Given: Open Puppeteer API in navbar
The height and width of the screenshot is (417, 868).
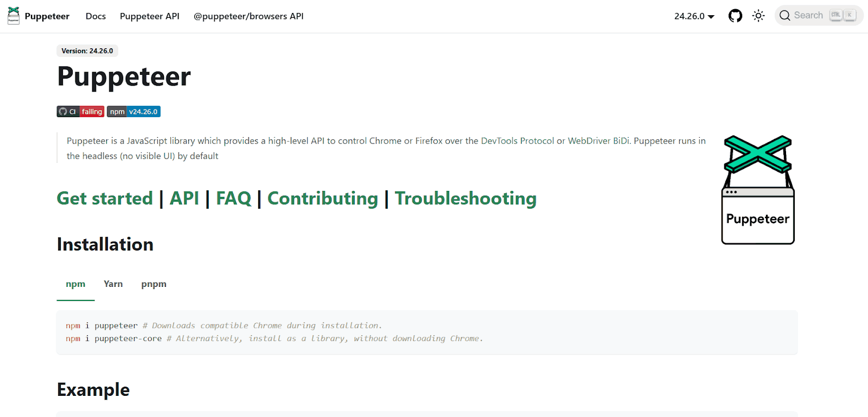Looking at the screenshot, I should tap(149, 16).
